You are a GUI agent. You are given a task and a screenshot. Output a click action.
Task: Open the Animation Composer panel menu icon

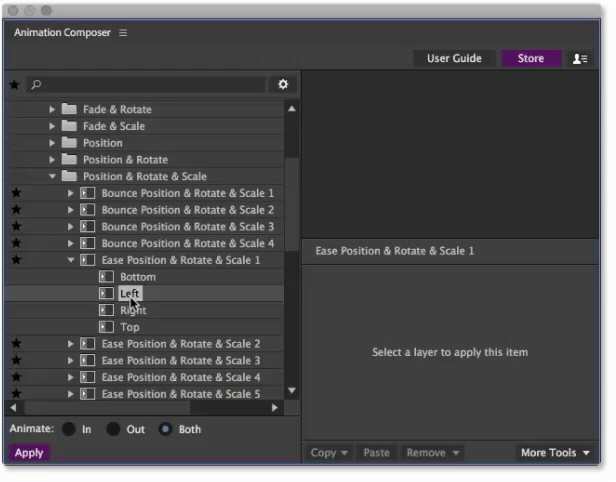click(x=123, y=33)
